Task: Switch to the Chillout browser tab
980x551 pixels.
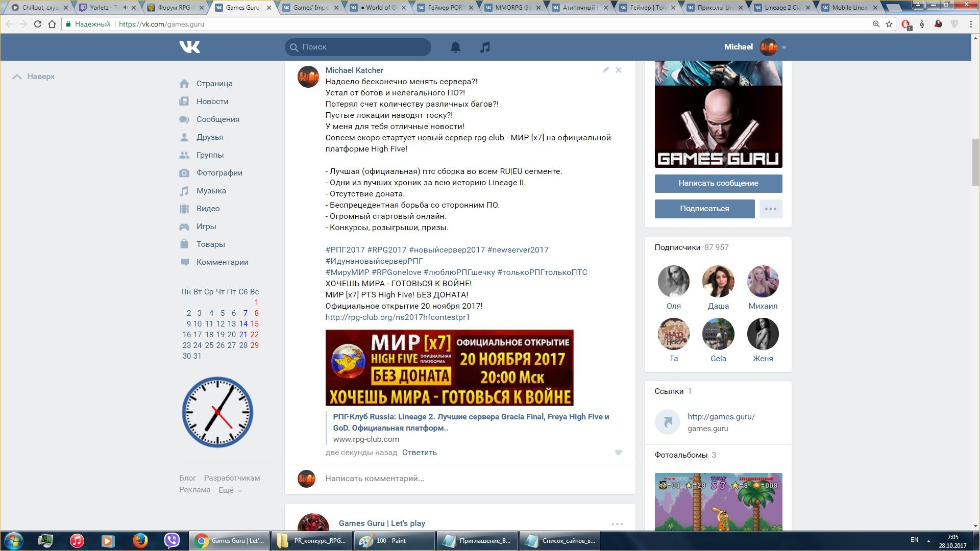Action: (x=40, y=8)
